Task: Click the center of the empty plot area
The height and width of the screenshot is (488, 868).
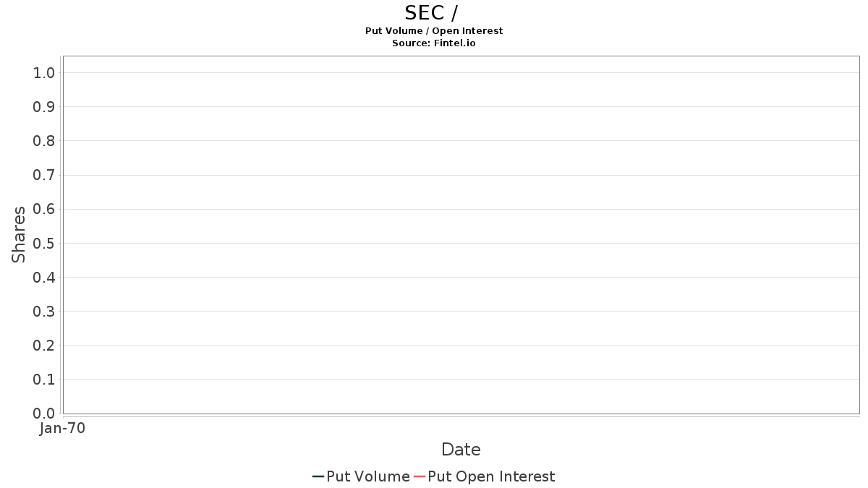Action: coord(461,235)
